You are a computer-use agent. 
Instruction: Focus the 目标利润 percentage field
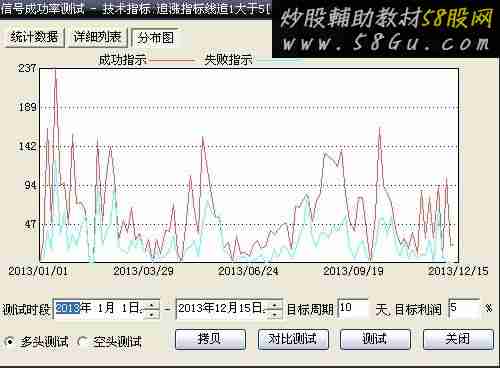464,308
